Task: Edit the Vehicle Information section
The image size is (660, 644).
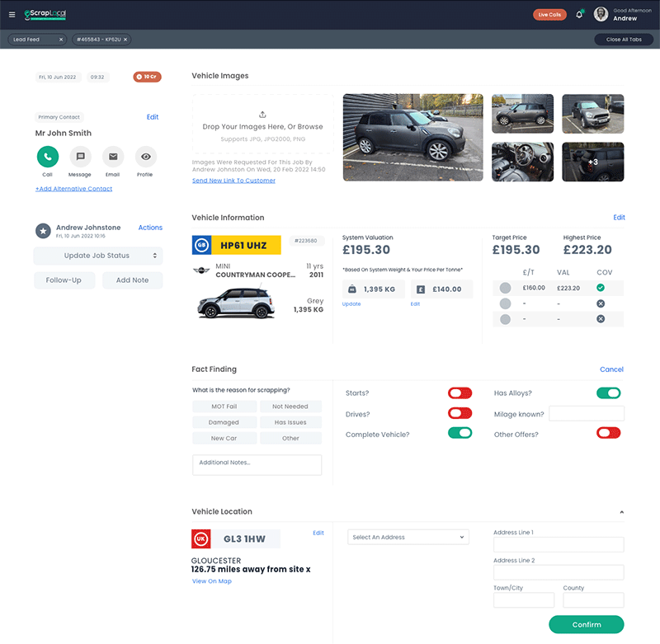Action: [x=619, y=218]
